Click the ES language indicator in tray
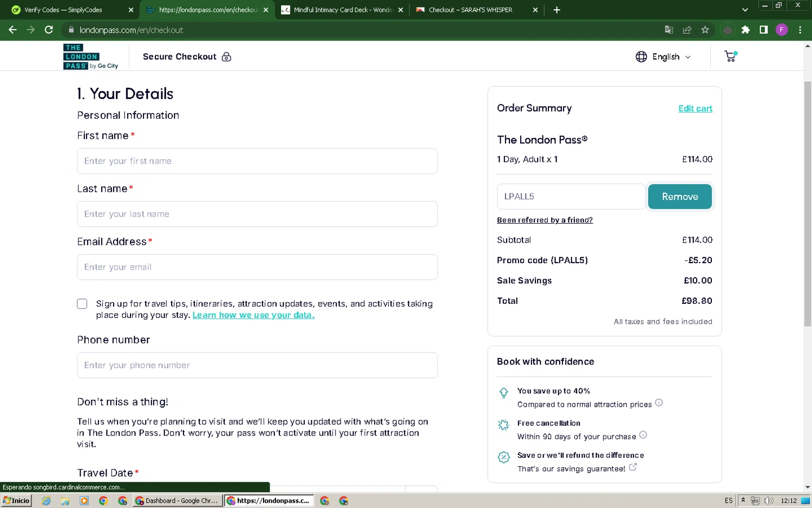This screenshot has height=508, width=812. (x=729, y=500)
